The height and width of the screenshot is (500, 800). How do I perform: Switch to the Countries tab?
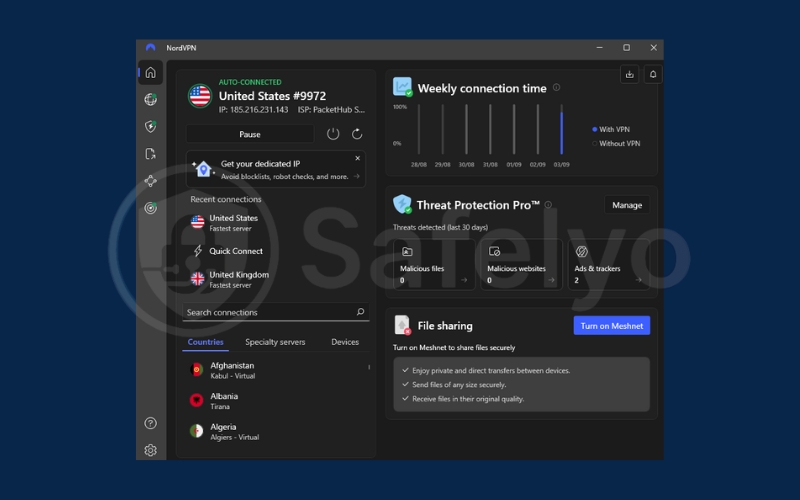point(206,342)
